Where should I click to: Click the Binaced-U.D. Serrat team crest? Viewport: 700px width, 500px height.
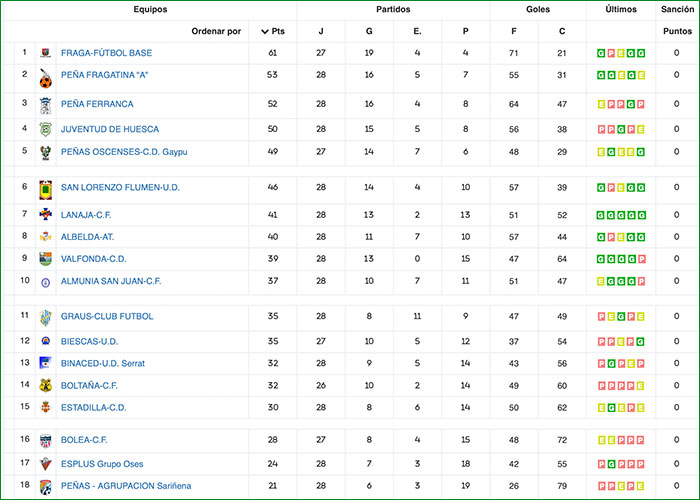point(44,363)
